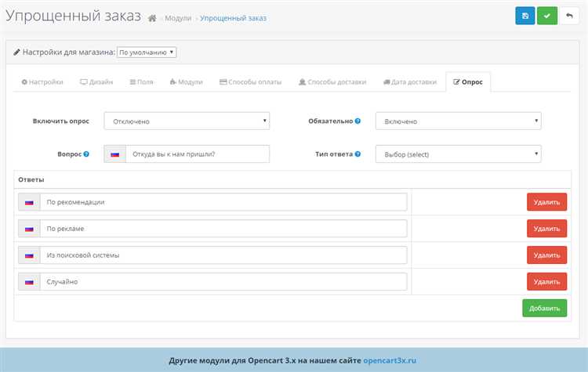The height and width of the screenshot is (372, 588).
Task: Delete the Из поисковой системы answer
Action: [546, 255]
